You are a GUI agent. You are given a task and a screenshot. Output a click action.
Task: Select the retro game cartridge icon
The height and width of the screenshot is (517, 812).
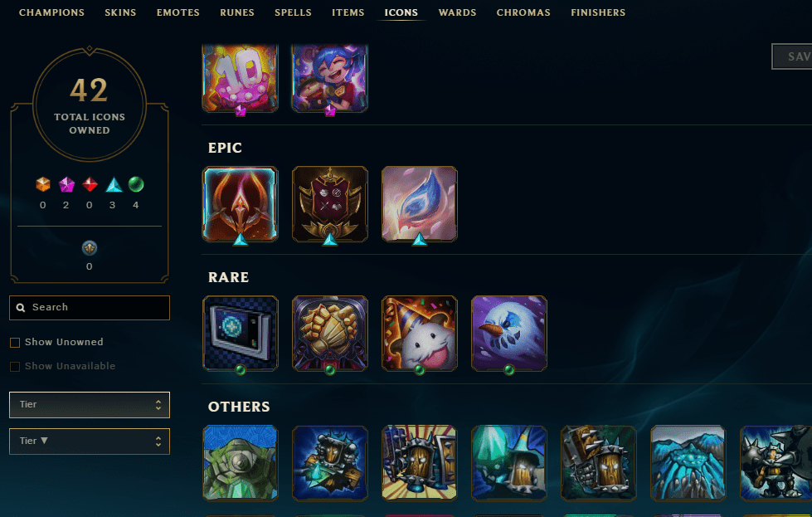(x=241, y=333)
